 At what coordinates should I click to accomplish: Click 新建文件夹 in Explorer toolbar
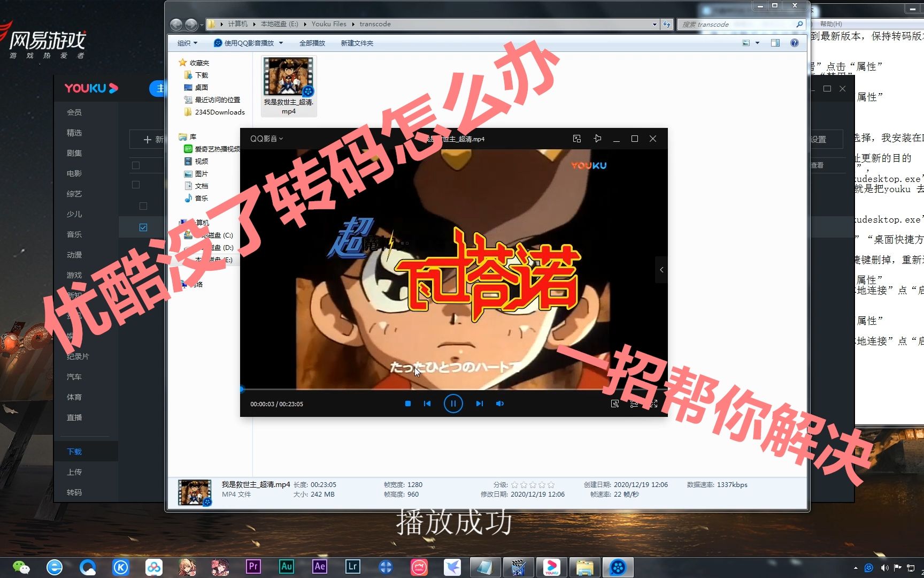coord(357,43)
